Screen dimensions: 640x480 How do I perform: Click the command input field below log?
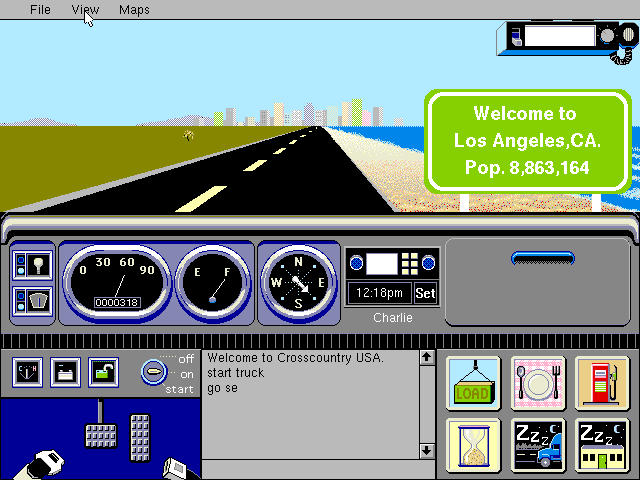pos(318,469)
